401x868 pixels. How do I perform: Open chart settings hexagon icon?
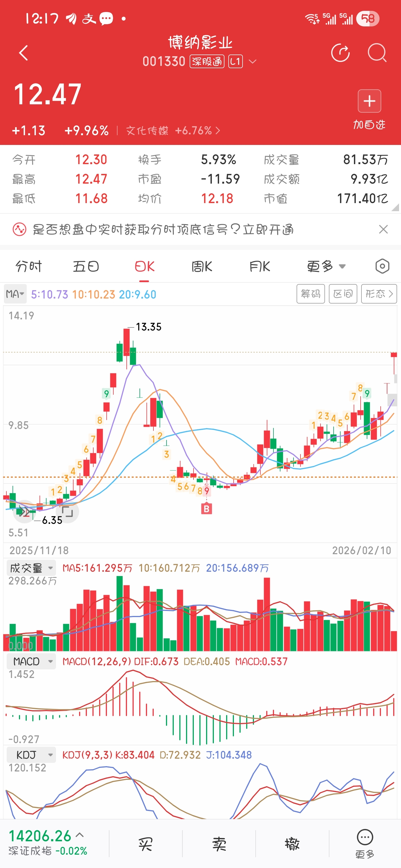[x=382, y=266]
